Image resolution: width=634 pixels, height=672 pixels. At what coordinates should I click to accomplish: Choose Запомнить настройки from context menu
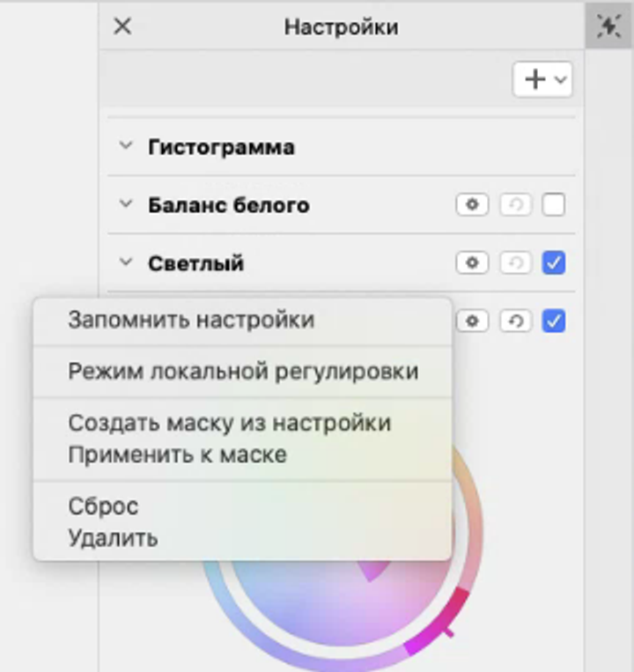tap(191, 320)
